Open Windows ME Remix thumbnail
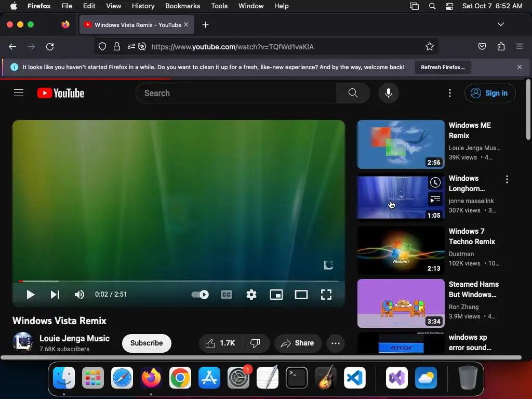Viewport: 532px width, 399px height. tap(401, 144)
